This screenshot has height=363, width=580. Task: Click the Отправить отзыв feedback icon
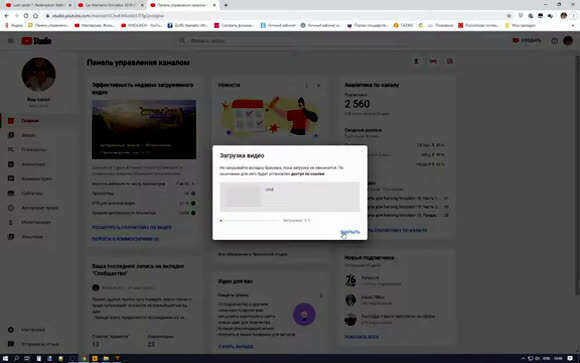[11, 344]
